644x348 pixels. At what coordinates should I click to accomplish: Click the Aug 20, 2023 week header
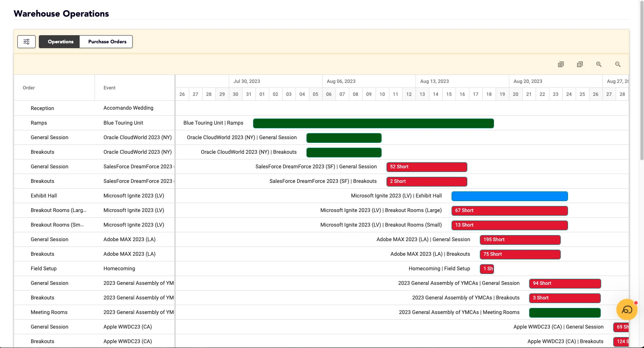point(556,81)
